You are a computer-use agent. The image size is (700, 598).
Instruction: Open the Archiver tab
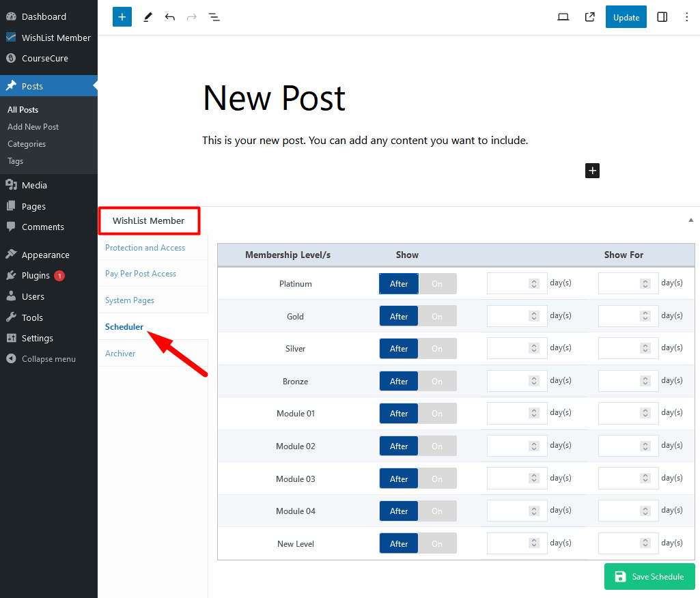[120, 354]
